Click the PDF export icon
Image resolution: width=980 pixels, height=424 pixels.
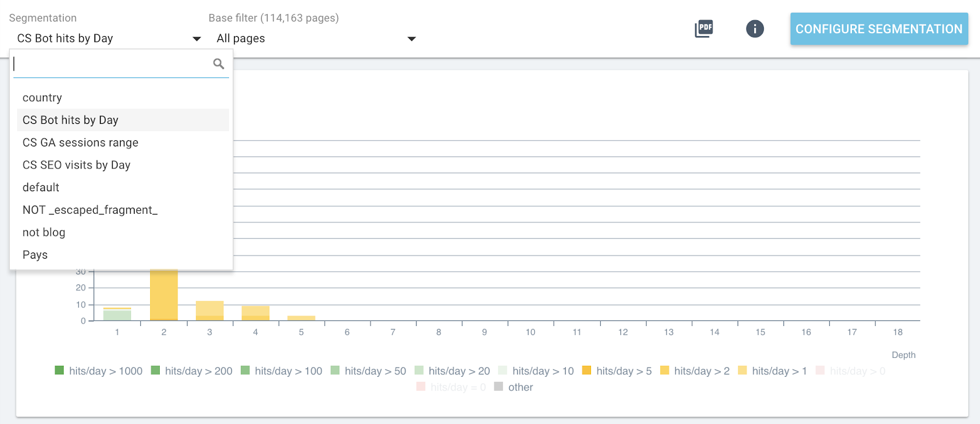pos(704,29)
